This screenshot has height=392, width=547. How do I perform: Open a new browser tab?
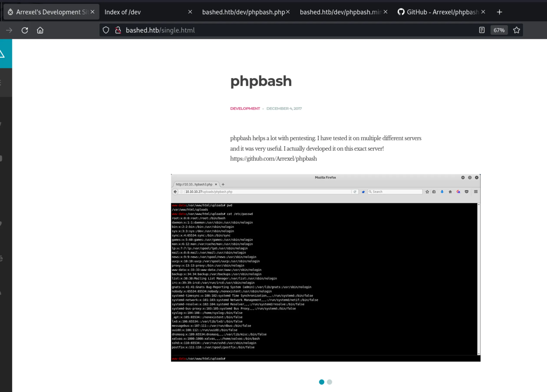coord(499,12)
